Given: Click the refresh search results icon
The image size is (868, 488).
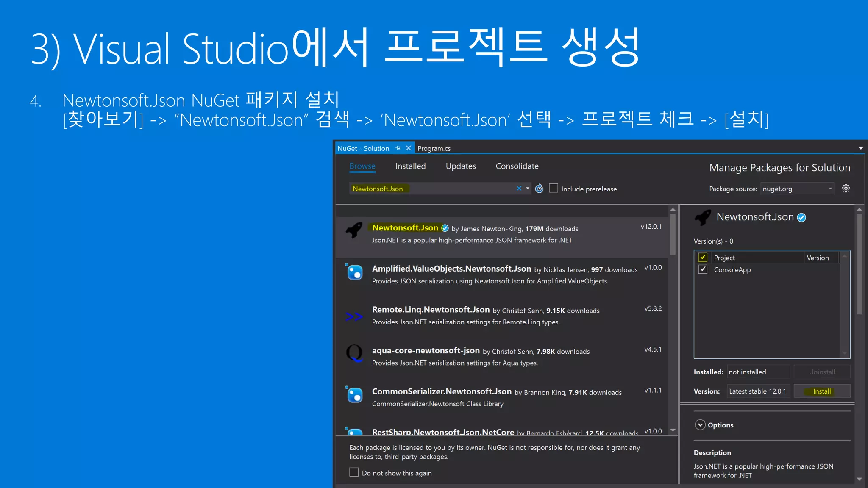Looking at the screenshot, I should pos(539,189).
